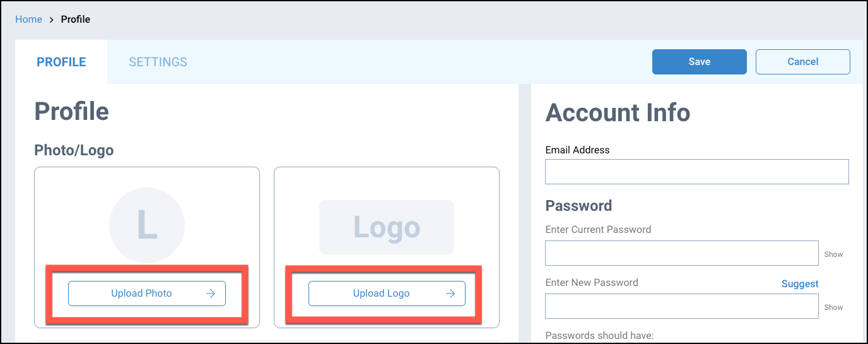This screenshot has width=868, height=344.
Task: Focus the Email Address field
Action: tap(696, 172)
